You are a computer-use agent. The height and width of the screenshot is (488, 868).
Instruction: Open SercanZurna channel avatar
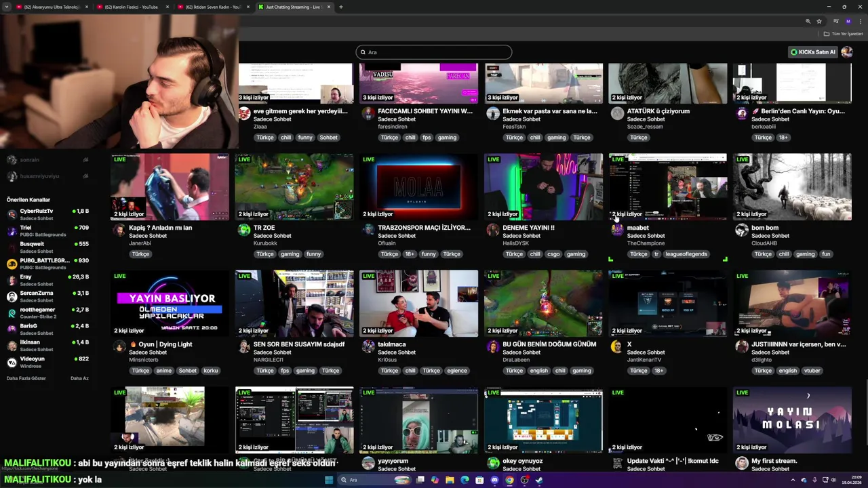[12, 296]
